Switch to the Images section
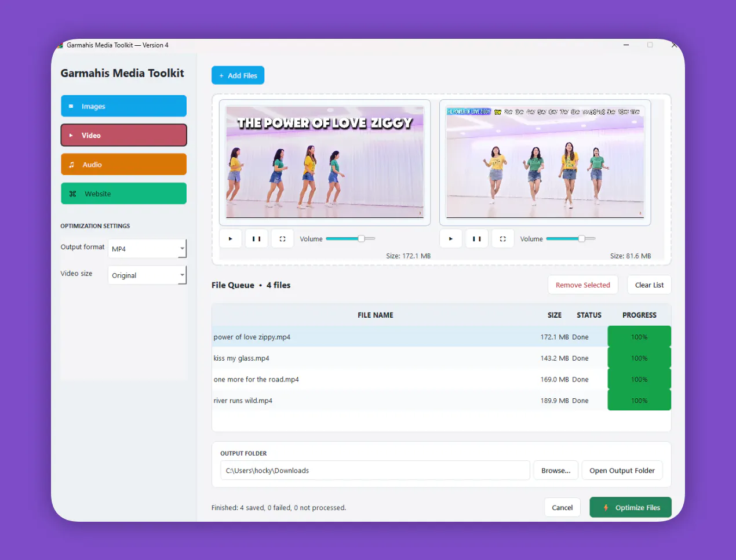This screenshot has height=560, width=736. point(123,106)
